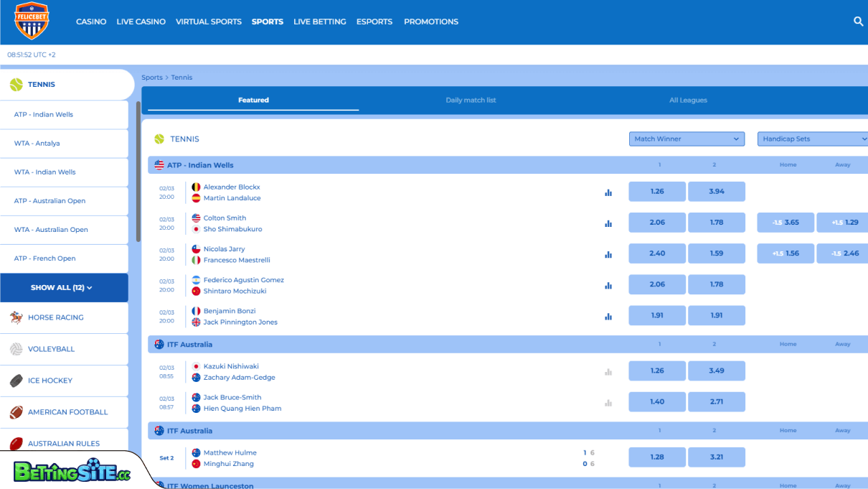This screenshot has width=868, height=489.
Task: Expand the Show All sports list
Action: (x=65, y=287)
